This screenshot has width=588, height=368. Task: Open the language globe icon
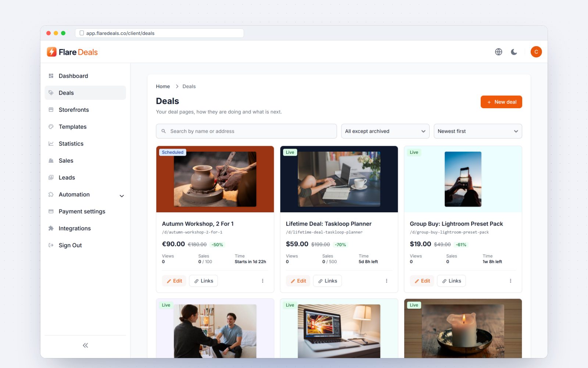498,52
